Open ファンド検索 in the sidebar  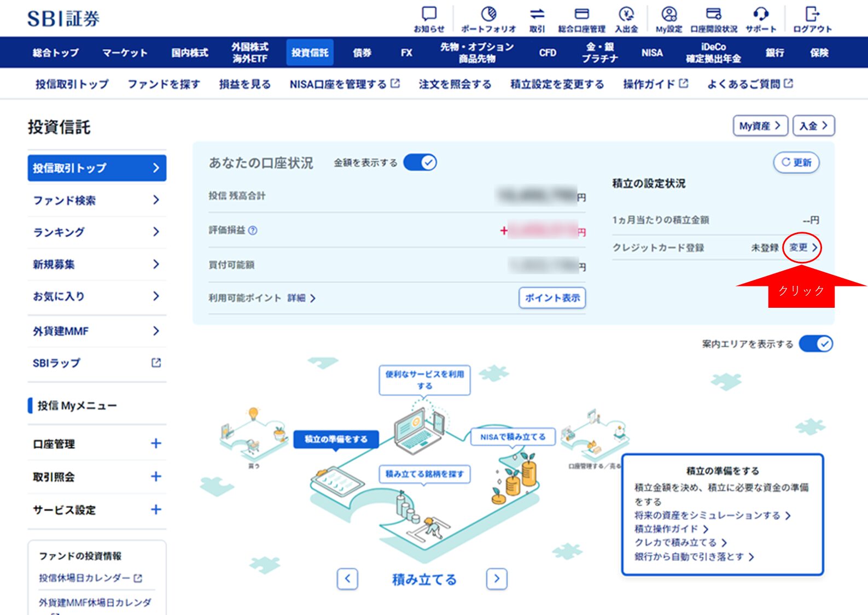[97, 200]
